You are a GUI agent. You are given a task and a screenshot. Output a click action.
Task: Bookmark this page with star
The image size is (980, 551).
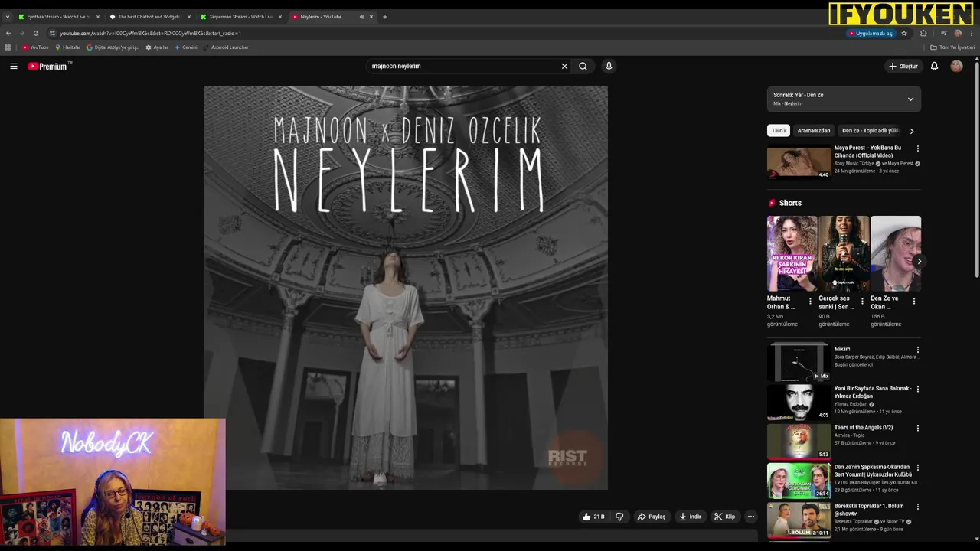click(904, 34)
